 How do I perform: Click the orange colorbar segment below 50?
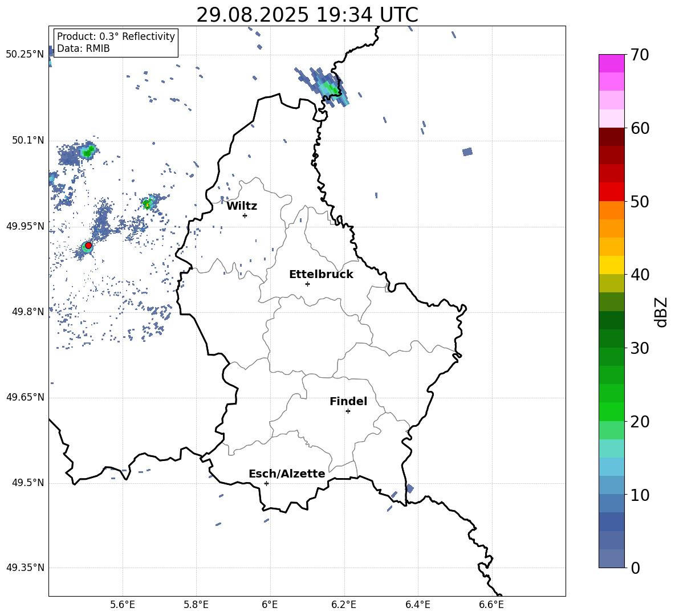click(x=612, y=210)
